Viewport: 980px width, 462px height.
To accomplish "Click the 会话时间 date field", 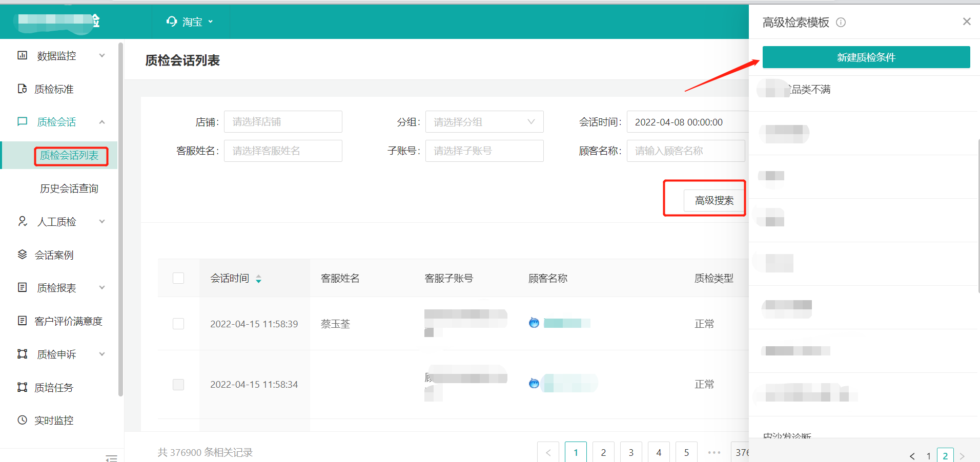I will [687, 122].
